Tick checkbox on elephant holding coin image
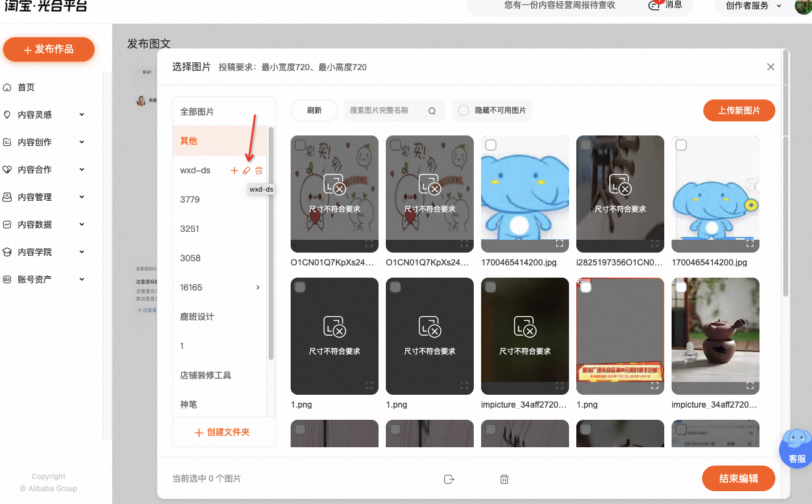This screenshot has width=812, height=504. coord(681,145)
